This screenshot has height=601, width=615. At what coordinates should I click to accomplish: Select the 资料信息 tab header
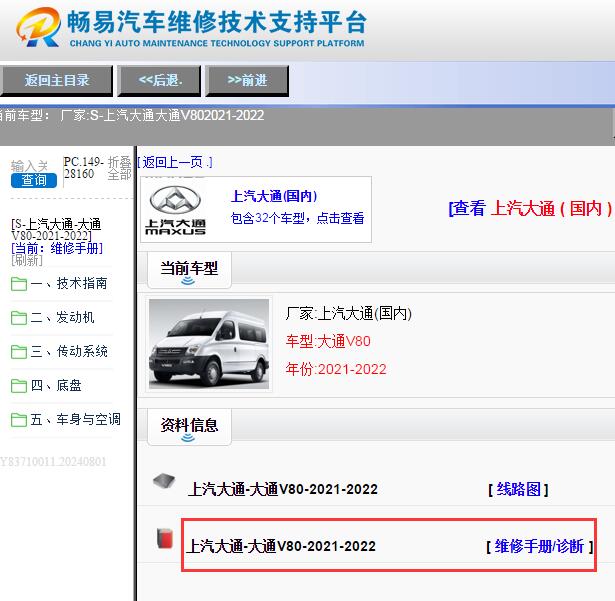[x=189, y=427]
